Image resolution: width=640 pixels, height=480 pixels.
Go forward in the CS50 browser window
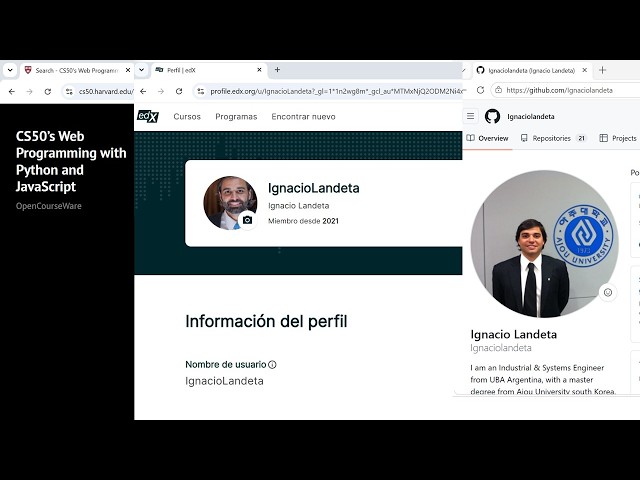(x=29, y=91)
